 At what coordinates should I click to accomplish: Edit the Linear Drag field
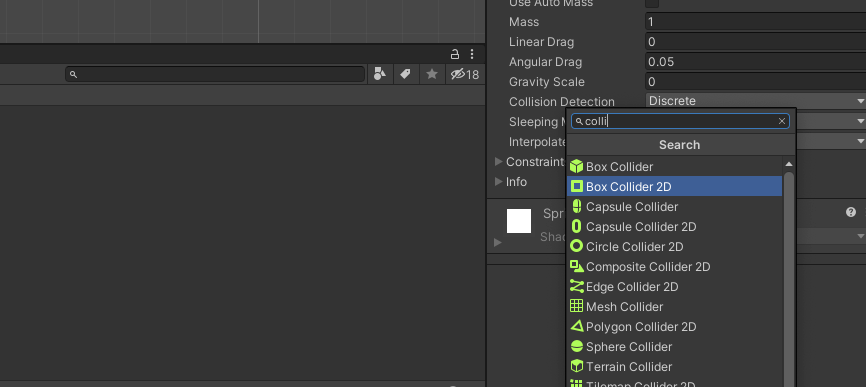pyautogui.click(x=756, y=42)
